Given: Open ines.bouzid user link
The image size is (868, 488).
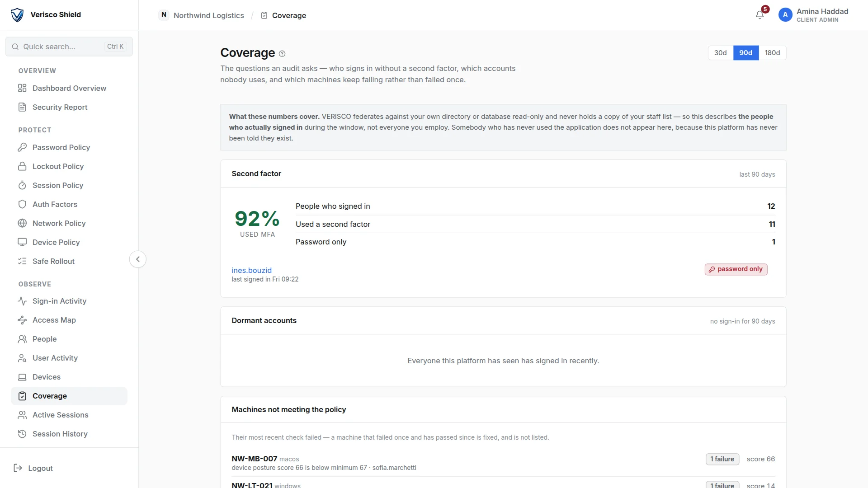Looking at the screenshot, I should pos(251,270).
